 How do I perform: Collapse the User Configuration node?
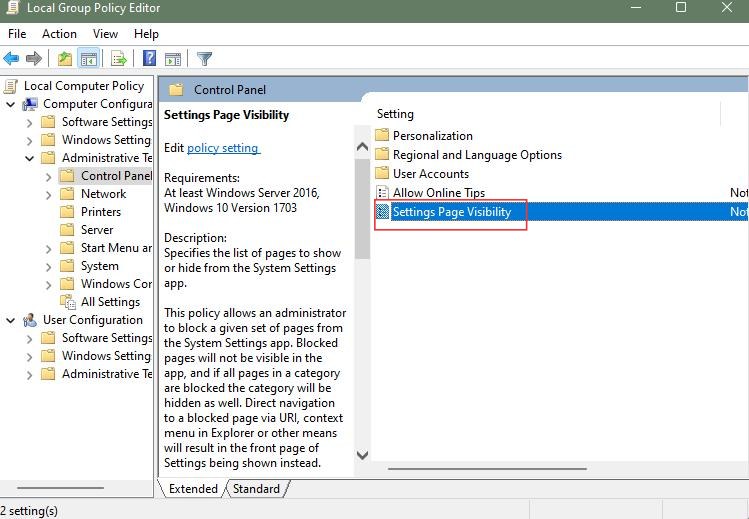pyautogui.click(x=11, y=320)
